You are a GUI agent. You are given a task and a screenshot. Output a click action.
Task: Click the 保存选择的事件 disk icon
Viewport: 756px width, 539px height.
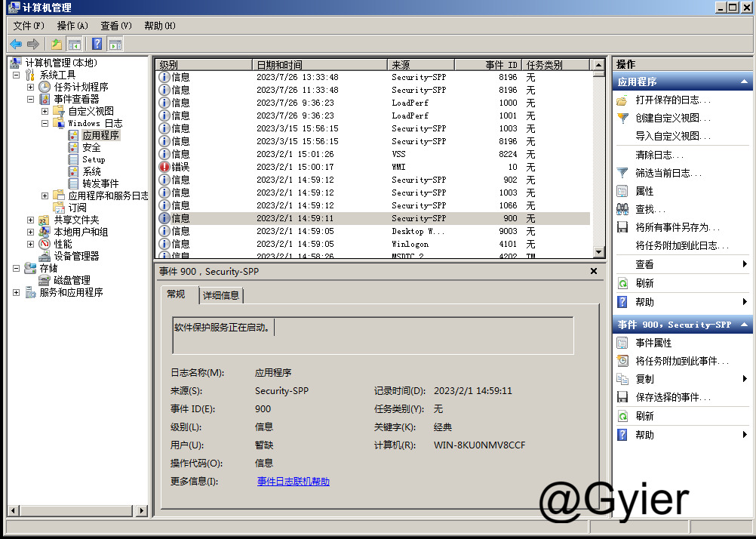click(x=622, y=397)
